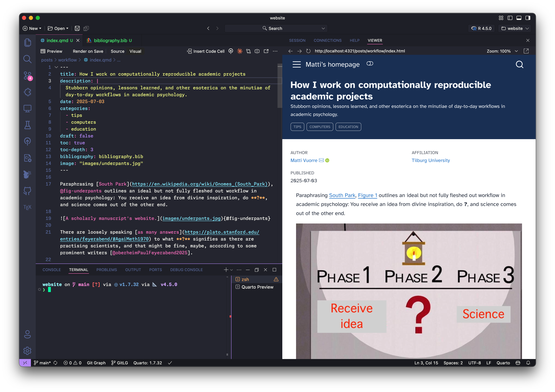Viewport: 555px width, 392px height.
Task: Open viewer page in external browser window
Action: [x=526, y=51]
